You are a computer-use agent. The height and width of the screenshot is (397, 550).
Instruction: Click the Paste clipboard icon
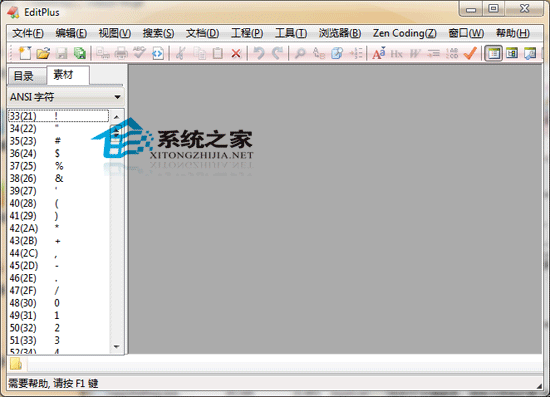point(218,53)
